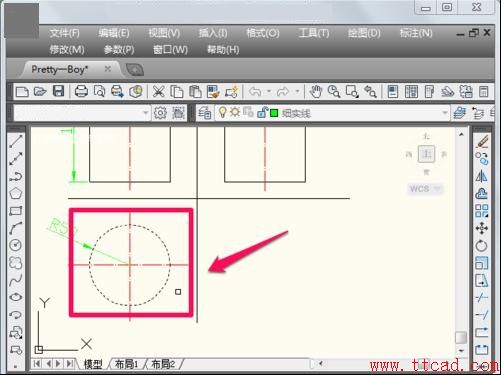Select the Polygon drawing tool
This screenshot has width=501, height=375.
(16, 193)
